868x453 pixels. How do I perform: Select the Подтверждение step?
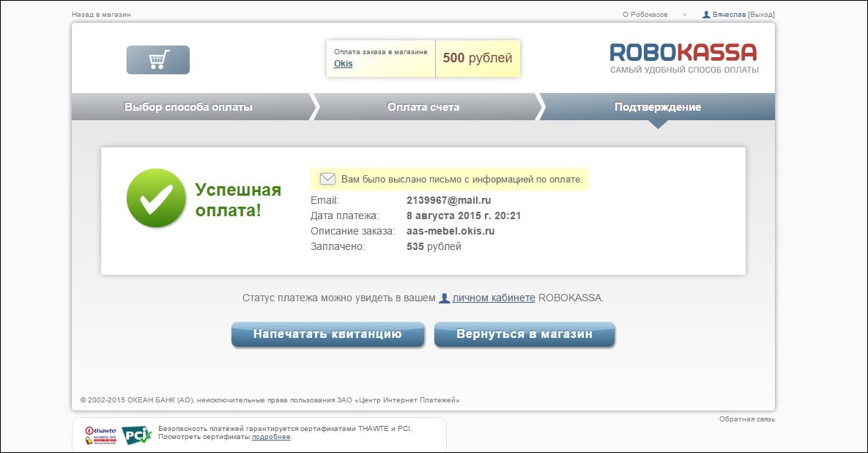(658, 107)
